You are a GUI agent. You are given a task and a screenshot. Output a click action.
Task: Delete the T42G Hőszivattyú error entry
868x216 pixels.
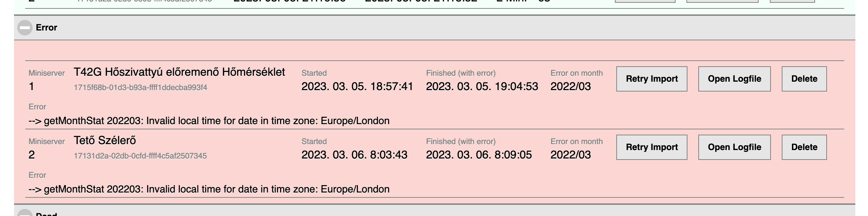[x=804, y=79]
